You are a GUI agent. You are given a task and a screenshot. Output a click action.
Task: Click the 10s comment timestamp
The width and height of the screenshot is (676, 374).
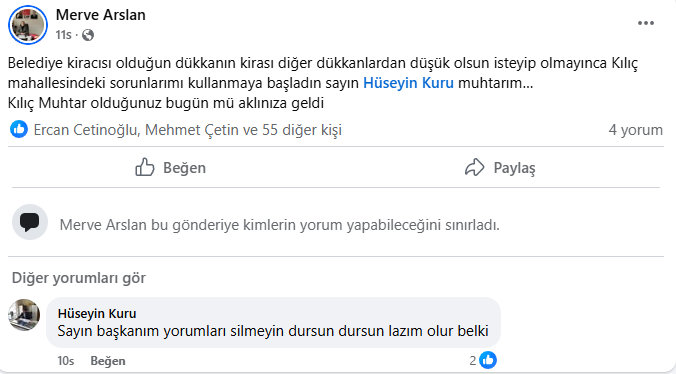click(x=66, y=361)
